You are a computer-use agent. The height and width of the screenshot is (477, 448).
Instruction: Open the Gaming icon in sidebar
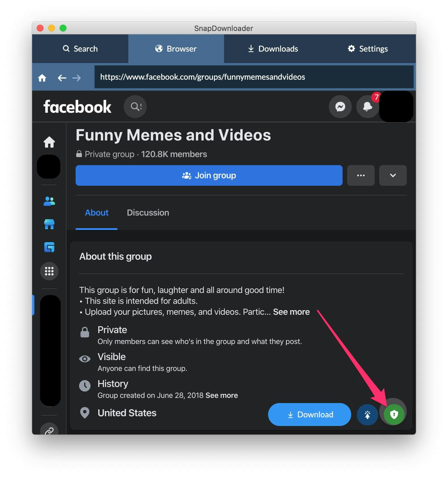click(x=49, y=247)
